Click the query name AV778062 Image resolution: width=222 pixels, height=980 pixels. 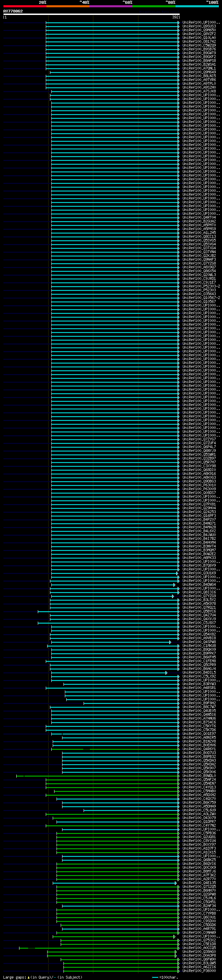pos(13,11)
